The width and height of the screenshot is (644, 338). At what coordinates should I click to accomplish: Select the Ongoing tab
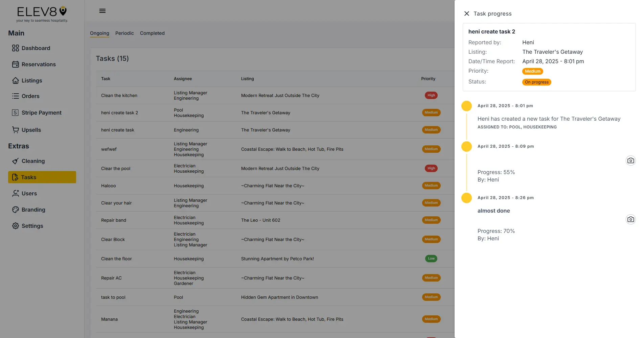(99, 33)
